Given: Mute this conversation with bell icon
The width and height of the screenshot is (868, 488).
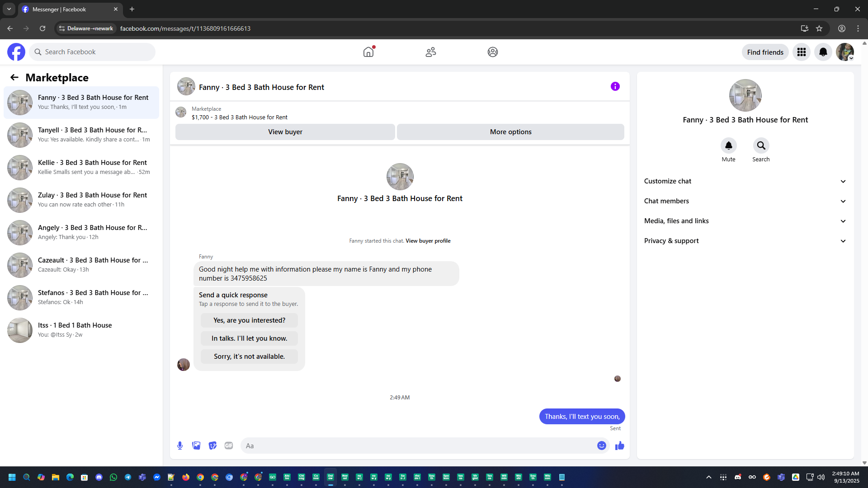Looking at the screenshot, I should pos(728,145).
